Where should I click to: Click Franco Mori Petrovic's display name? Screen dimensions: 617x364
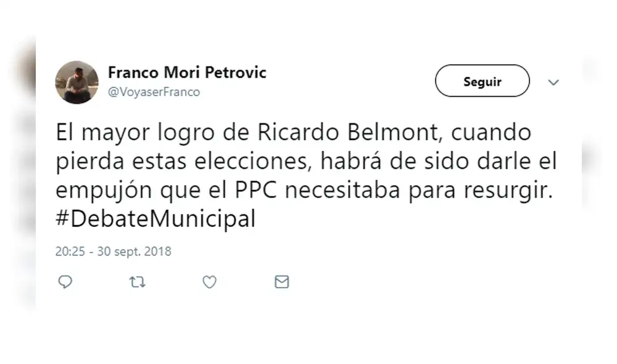187,72
